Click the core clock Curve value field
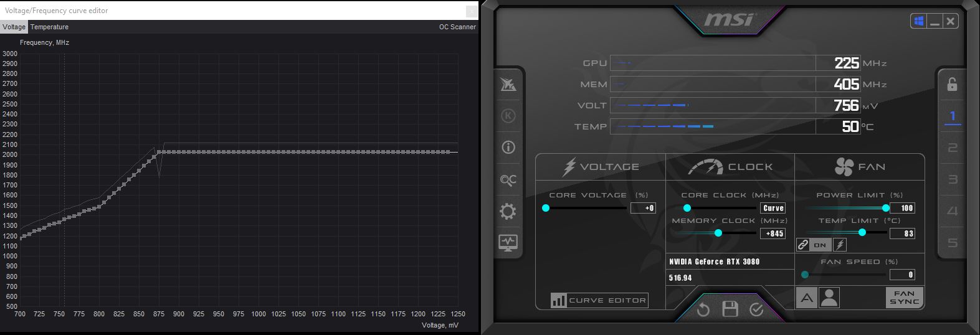This screenshot has height=335, width=980. click(773, 208)
